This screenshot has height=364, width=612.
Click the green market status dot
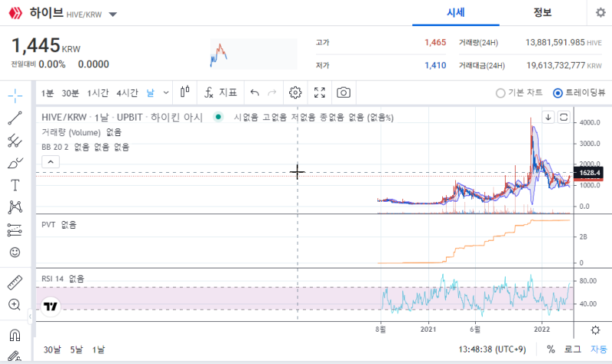pos(218,117)
